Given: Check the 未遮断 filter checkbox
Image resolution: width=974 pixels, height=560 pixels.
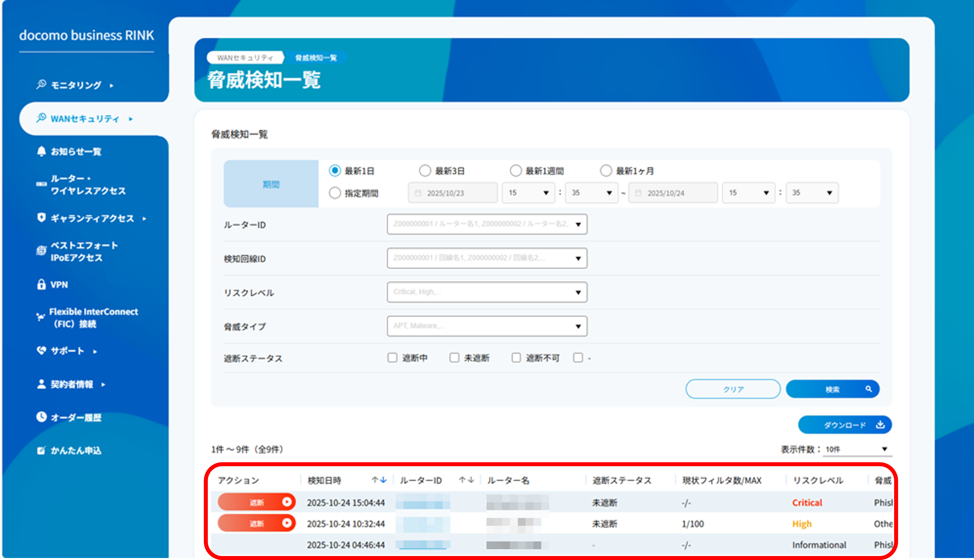Looking at the screenshot, I should (454, 357).
